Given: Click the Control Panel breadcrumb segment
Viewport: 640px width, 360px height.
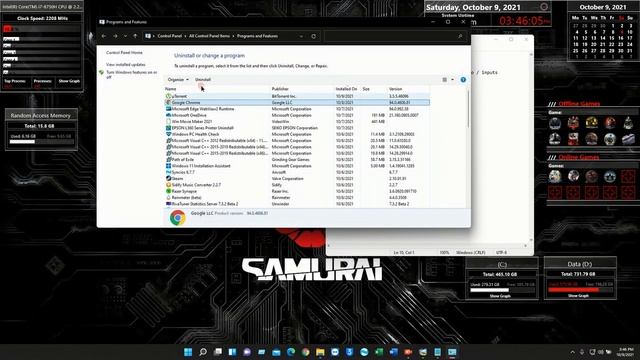Looking at the screenshot, I should [x=169, y=36].
